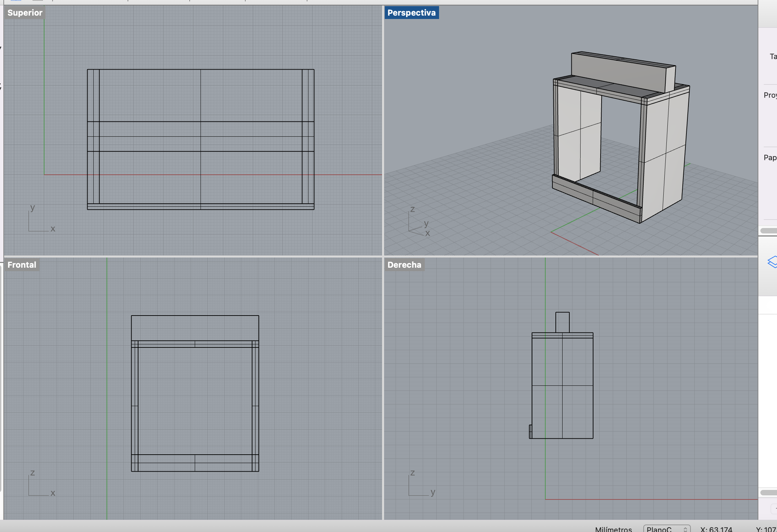
Task: Open the Layers panel stack icon
Action: pyautogui.click(x=773, y=262)
